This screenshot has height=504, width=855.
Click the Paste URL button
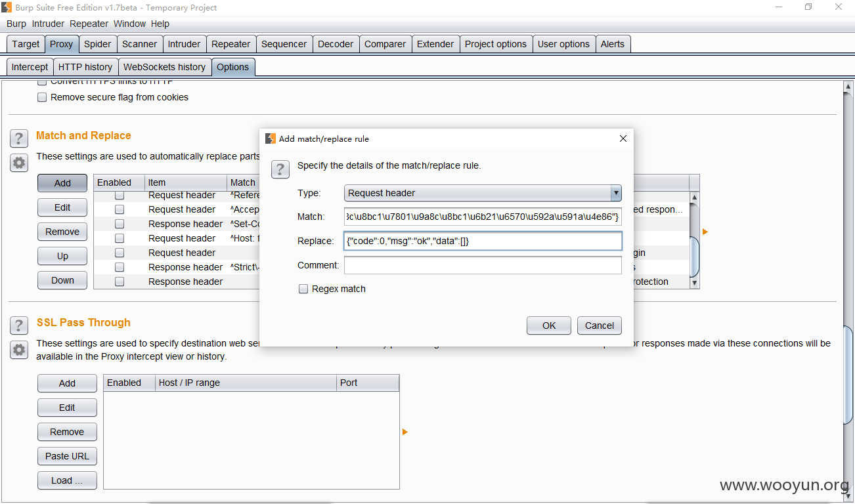(67, 456)
